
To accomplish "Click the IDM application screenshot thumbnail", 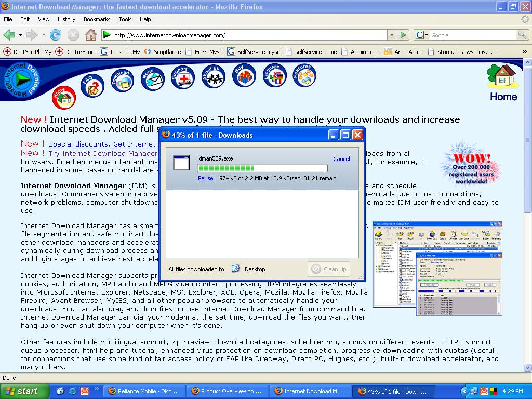I will (x=437, y=269).
